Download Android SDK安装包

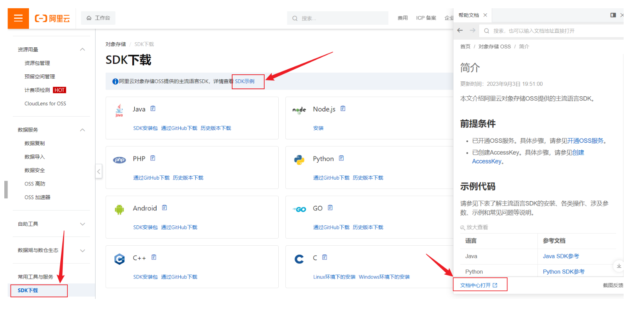tap(145, 227)
